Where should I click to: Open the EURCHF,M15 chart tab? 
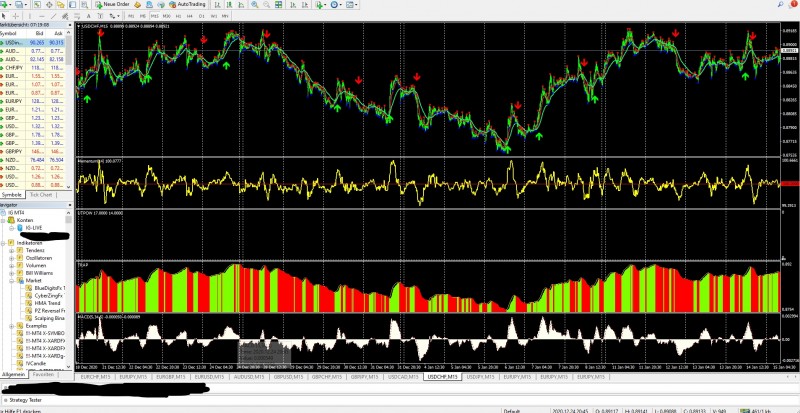pos(95,377)
